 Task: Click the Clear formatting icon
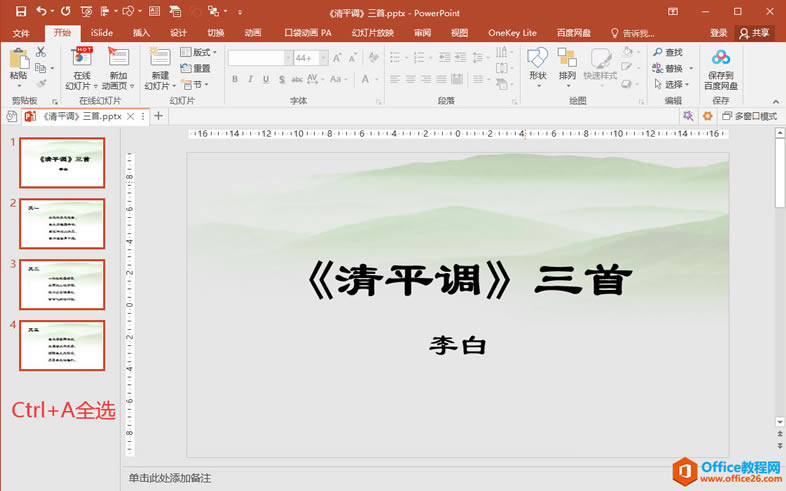373,58
